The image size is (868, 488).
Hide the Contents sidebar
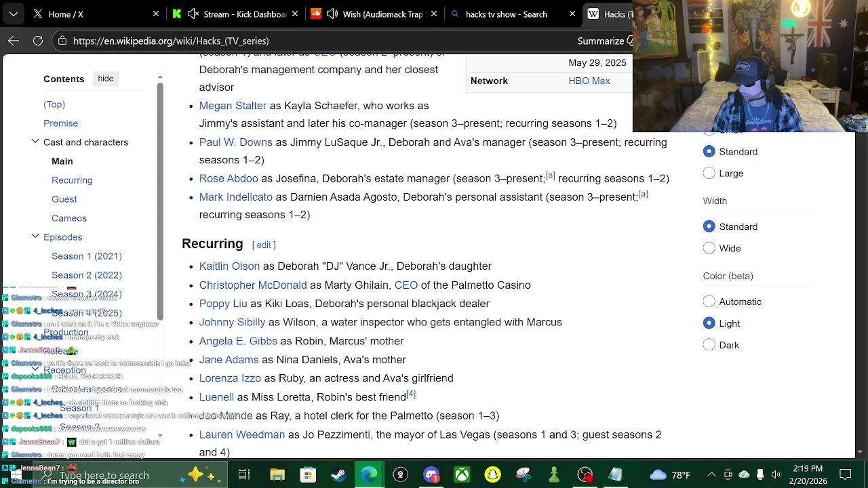(105, 79)
